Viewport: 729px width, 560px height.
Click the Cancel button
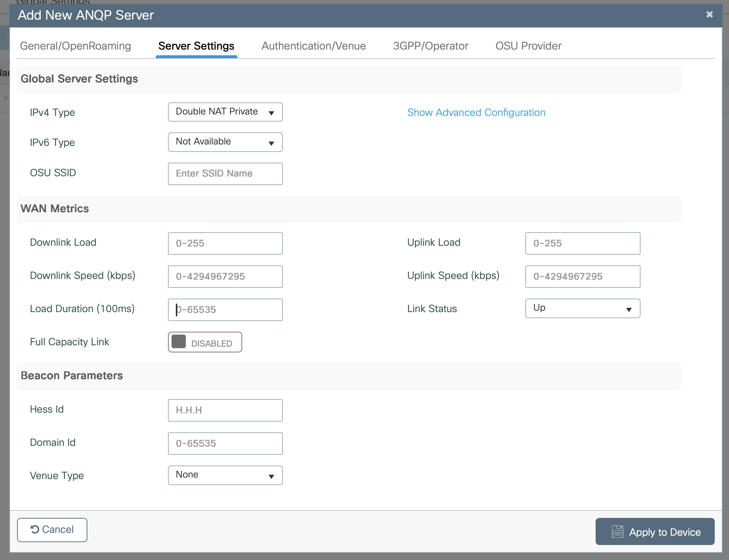coord(52,530)
